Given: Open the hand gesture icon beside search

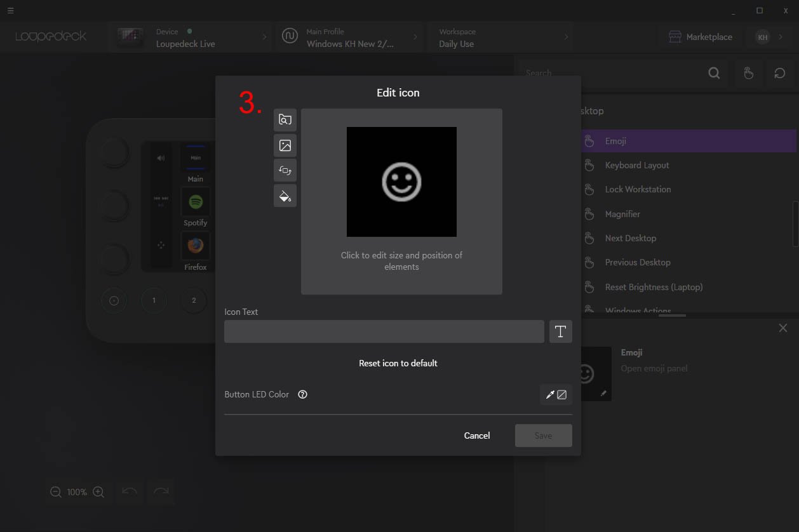Looking at the screenshot, I should pyautogui.click(x=749, y=73).
